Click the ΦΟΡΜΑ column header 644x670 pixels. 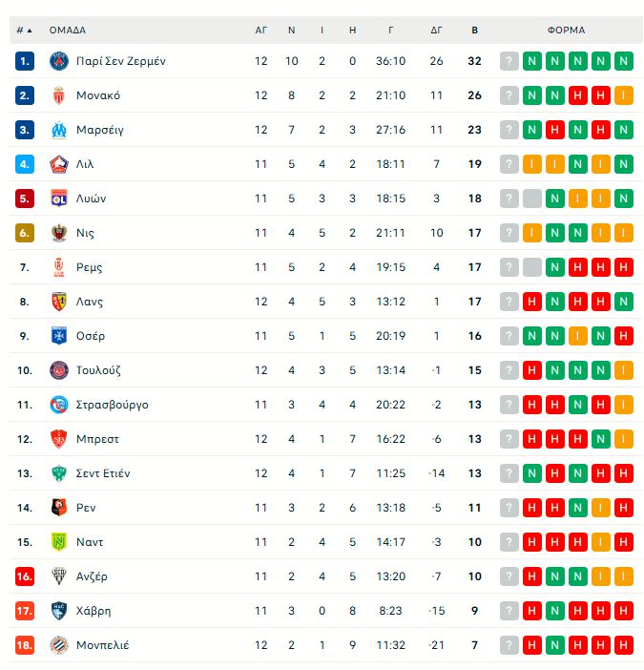(566, 30)
